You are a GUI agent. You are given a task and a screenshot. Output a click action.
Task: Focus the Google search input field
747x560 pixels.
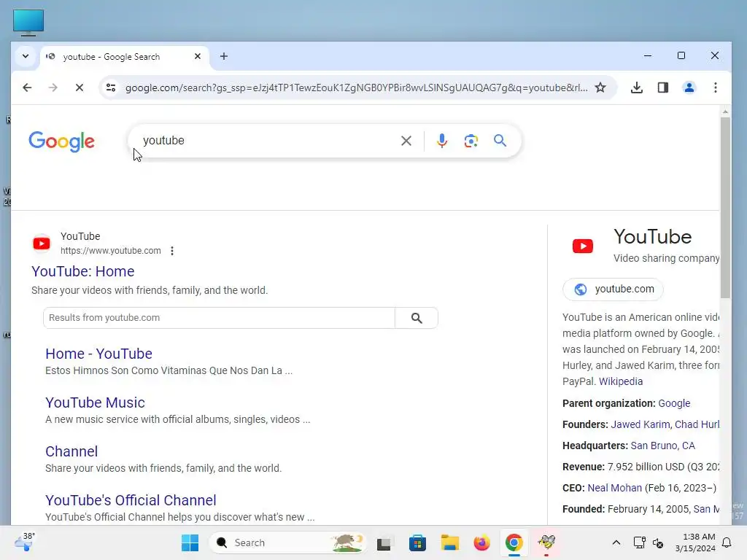pyautogui.click(x=267, y=141)
